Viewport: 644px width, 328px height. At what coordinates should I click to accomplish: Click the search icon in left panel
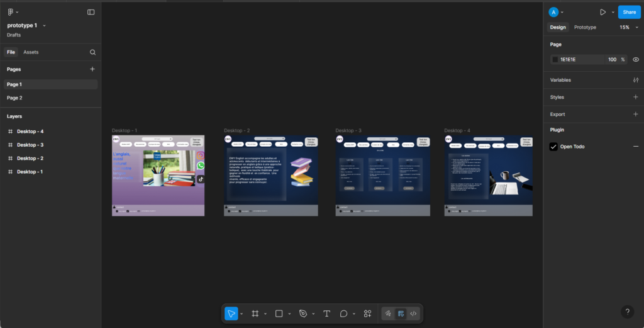tap(92, 52)
